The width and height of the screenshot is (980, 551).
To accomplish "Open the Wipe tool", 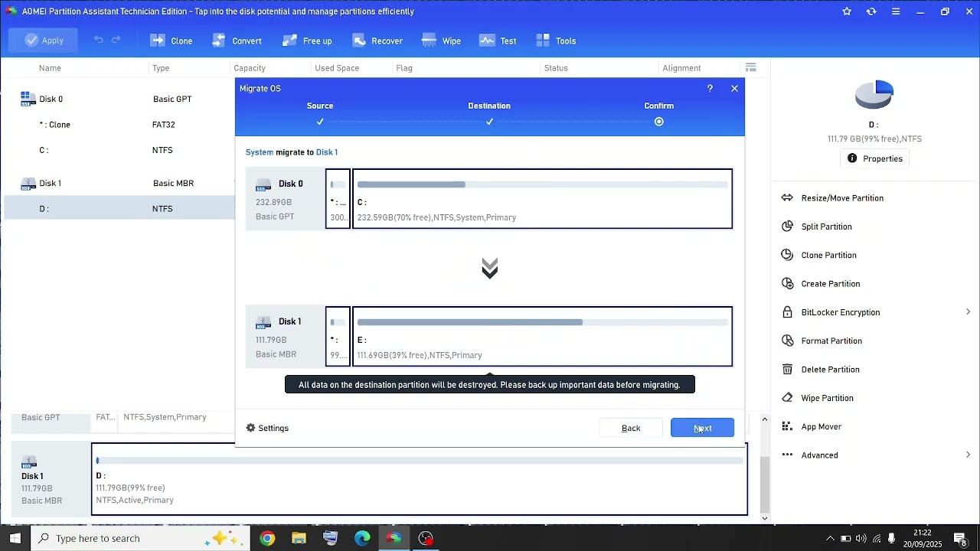I will pyautogui.click(x=441, y=41).
